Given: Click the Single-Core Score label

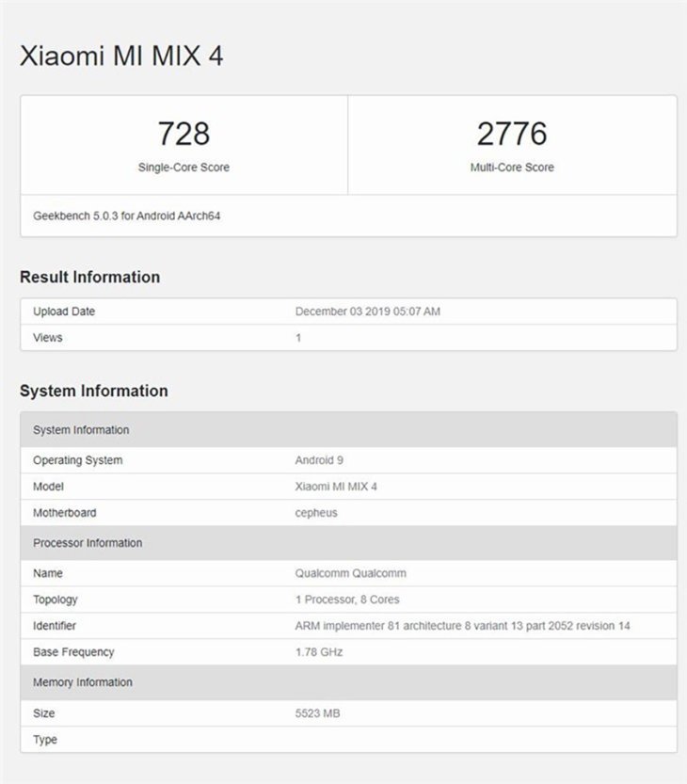Looking at the screenshot, I should pyautogui.click(x=184, y=167).
